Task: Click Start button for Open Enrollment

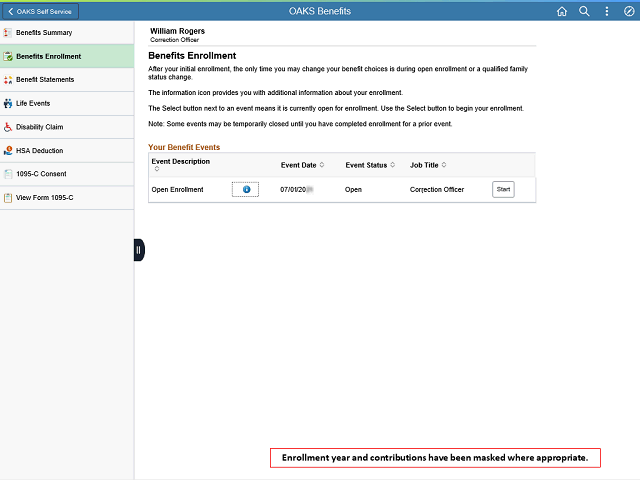Action: 503,189
